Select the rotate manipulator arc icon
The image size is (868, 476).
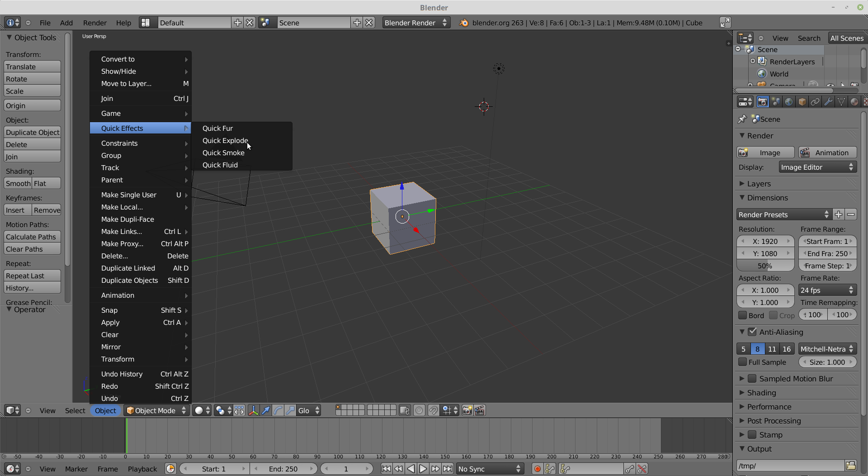pyautogui.click(x=278, y=410)
